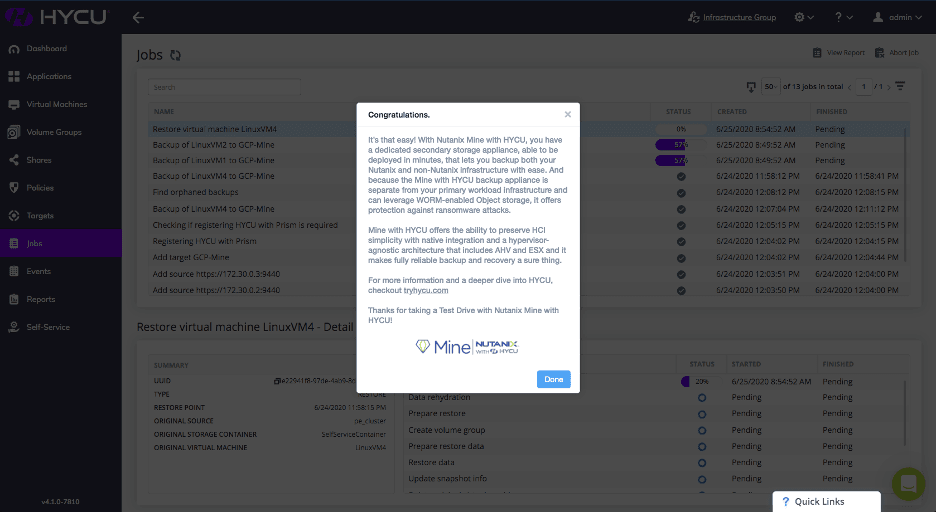Click the export jobs icon
Image resolution: width=936 pixels, height=512 pixels.
[x=751, y=87]
